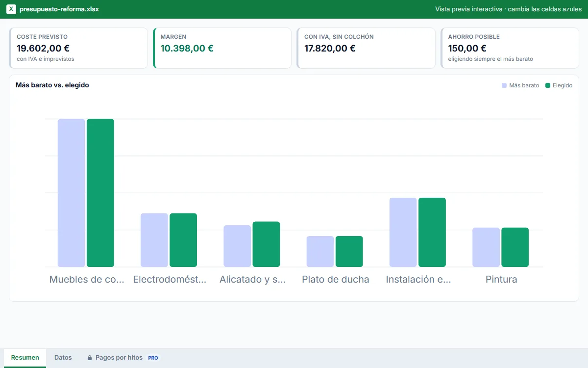Click the COSTE PREVISTO heading

42,37
